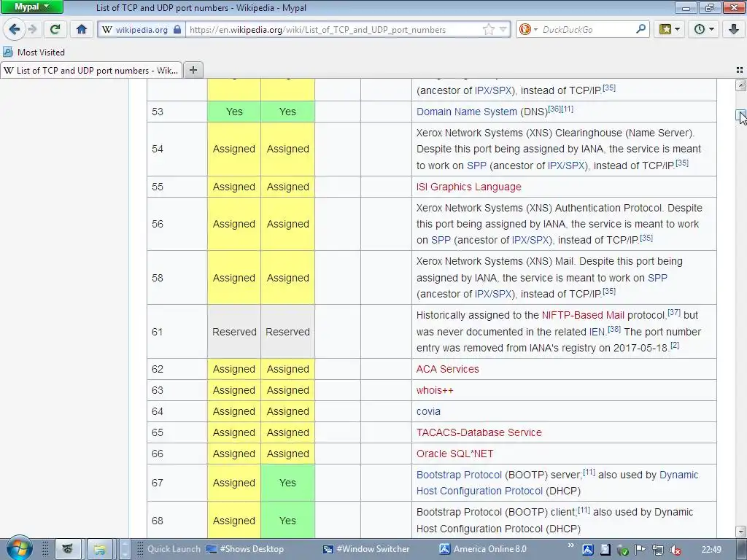Click the raccoon Mypal taskbar button
747x560 pixels.
[x=68, y=549]
